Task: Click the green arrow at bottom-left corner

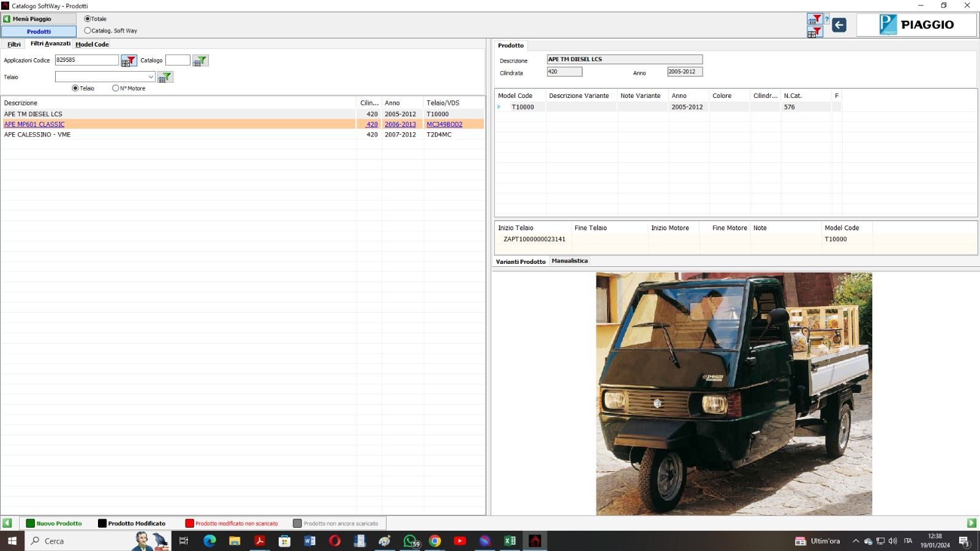Action: tap(7, 523)
